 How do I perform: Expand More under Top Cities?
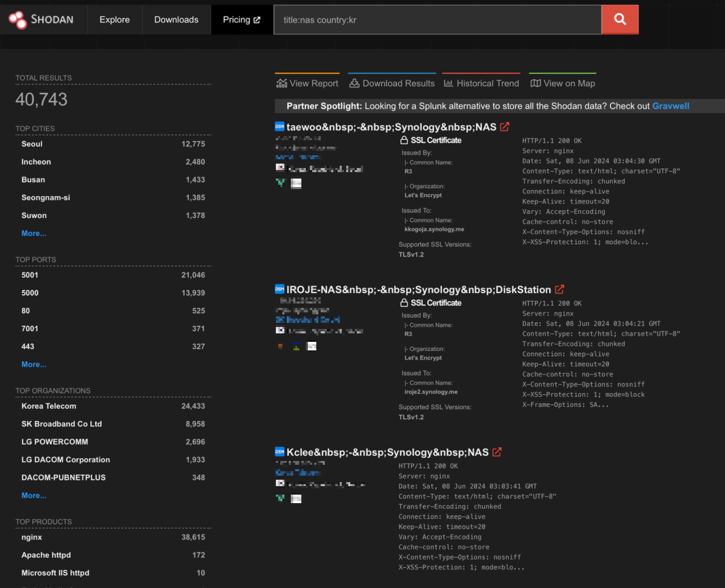click(x=34, y=233)
